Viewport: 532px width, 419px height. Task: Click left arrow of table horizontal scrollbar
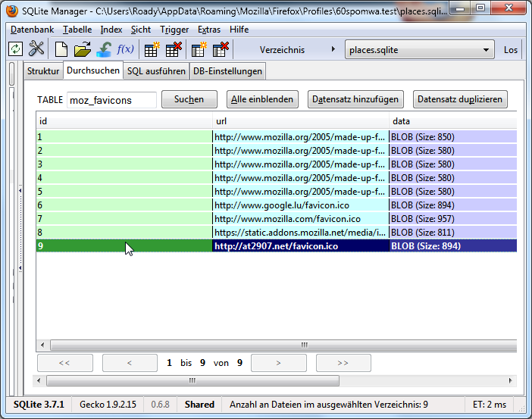(x=42, y=346)
